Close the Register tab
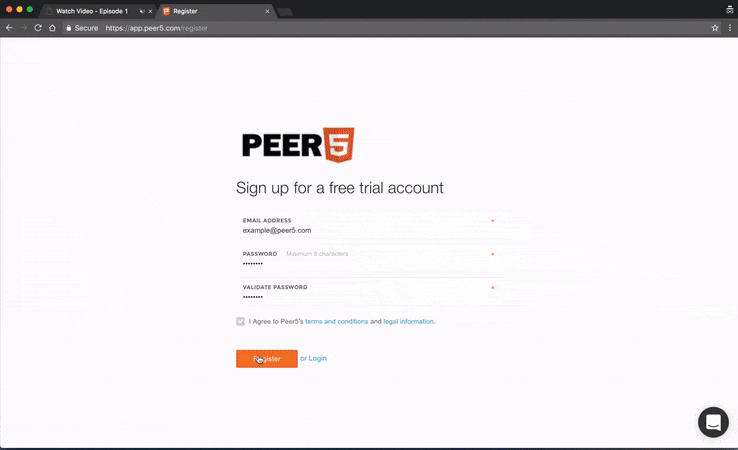This screenshot has height=450, width=738. tap(267, 11)
